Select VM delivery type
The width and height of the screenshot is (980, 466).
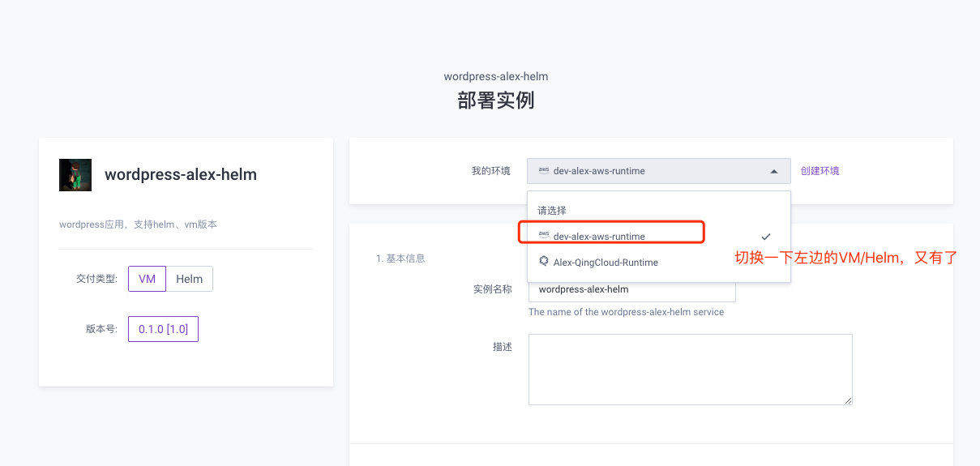(x=147, y=279)
